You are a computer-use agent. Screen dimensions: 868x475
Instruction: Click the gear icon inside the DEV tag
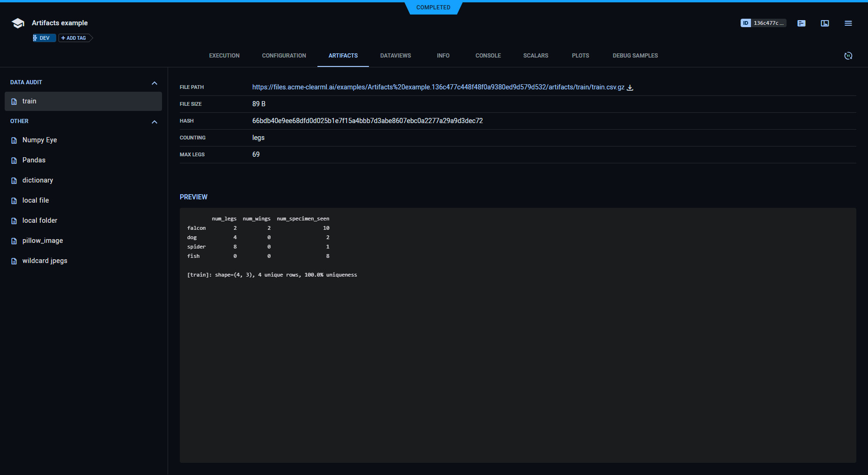(x=35, y=38)
